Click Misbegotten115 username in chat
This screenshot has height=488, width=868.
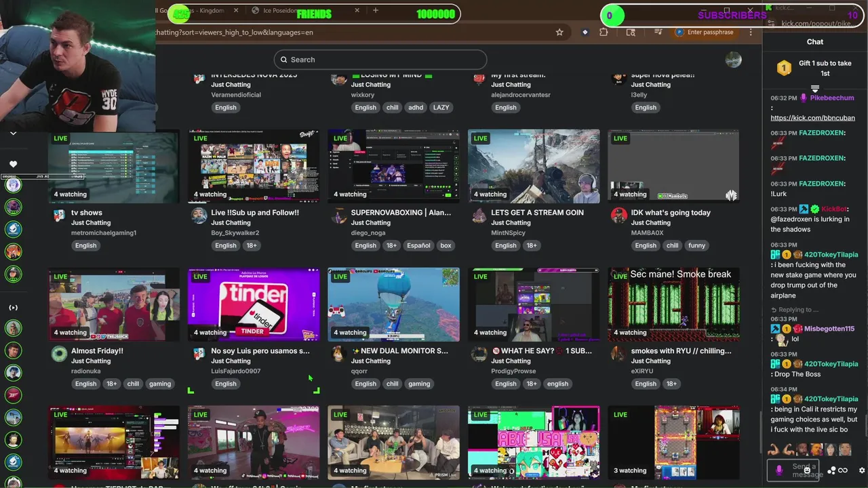click(x=829, y=329)
